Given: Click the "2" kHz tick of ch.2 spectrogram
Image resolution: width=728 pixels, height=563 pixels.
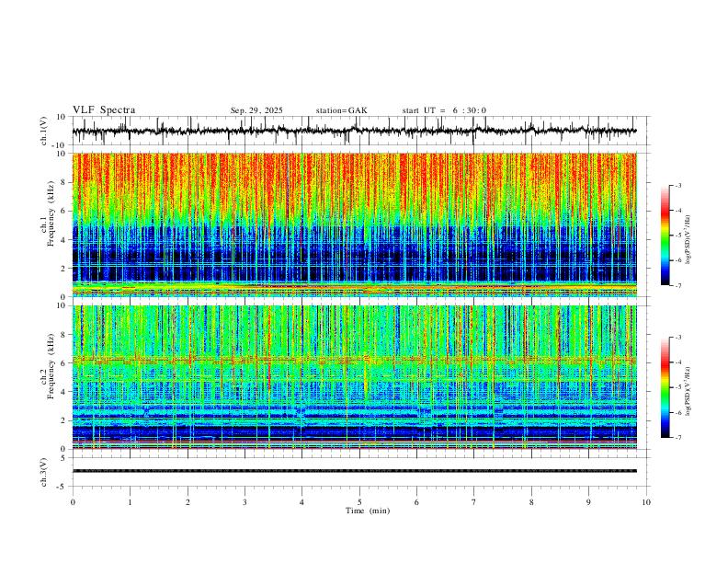Looking at the screenshot, I should click(x=64, y=420).
